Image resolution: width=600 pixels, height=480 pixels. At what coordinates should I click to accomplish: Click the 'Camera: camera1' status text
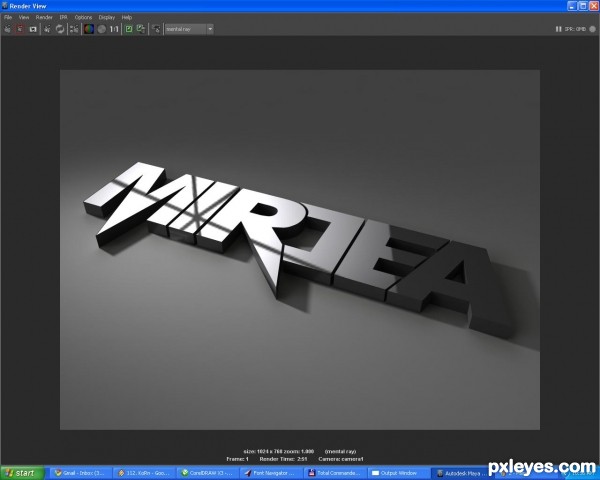point(341,459)
